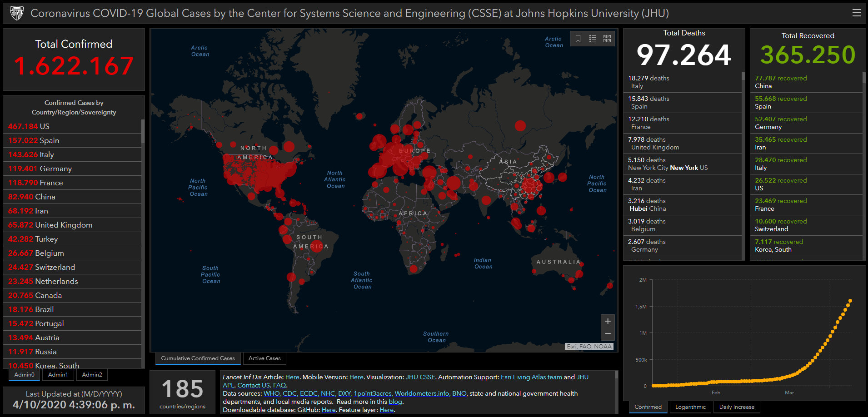The width and height of the screenshot is (868, 417).
Task: Zoom out on the map with minus
Action: pyautogui.click(x=608, y=334)
